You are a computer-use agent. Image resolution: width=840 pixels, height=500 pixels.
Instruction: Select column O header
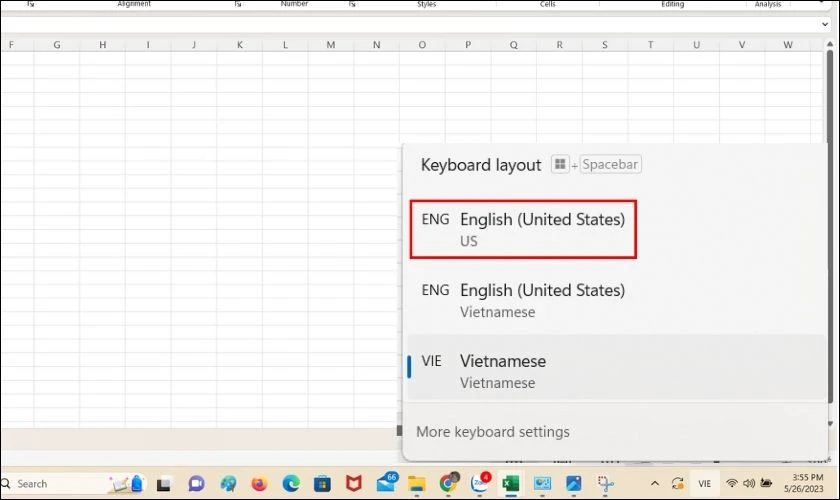pyautogui.click(x=422, y=45)
